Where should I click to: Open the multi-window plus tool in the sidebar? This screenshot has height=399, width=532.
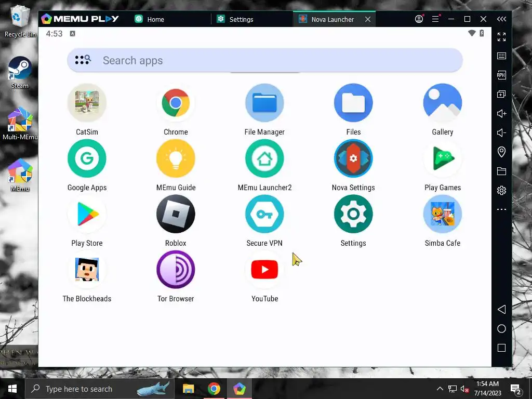pos(501,94)
